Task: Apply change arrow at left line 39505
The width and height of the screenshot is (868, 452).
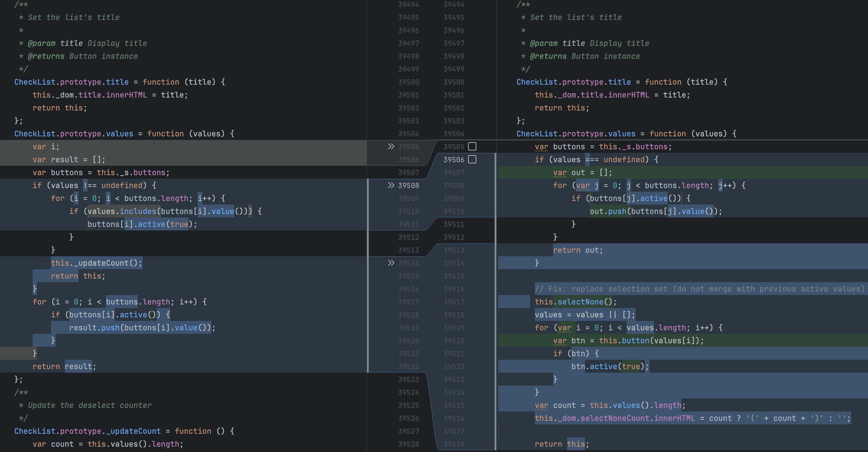Action: point(390,147)
